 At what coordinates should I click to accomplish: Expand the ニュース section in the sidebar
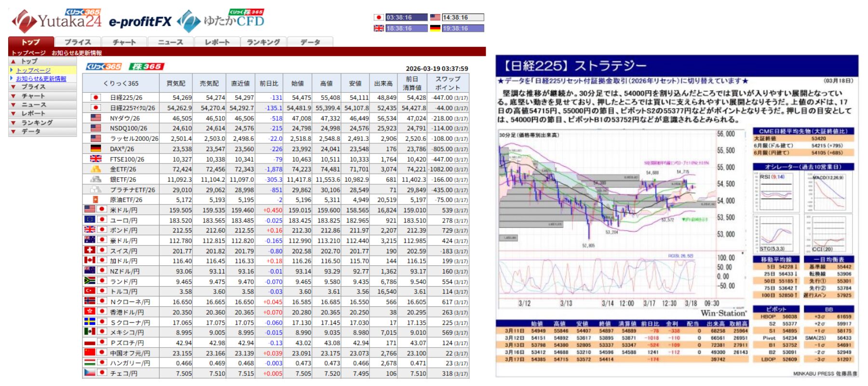click(33, 105)
